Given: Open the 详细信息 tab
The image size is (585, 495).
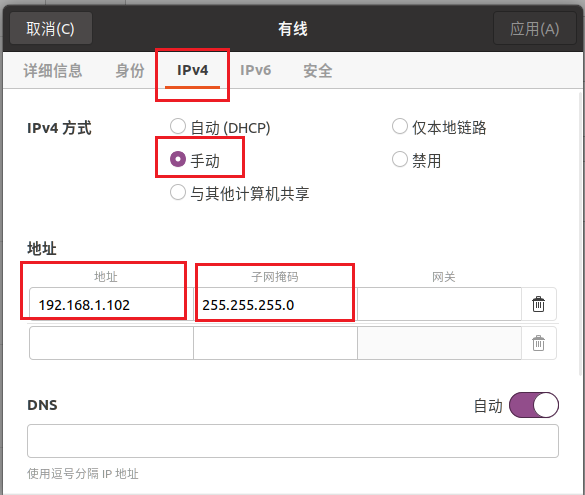Looking at the screenshot, I should point(53,71).
